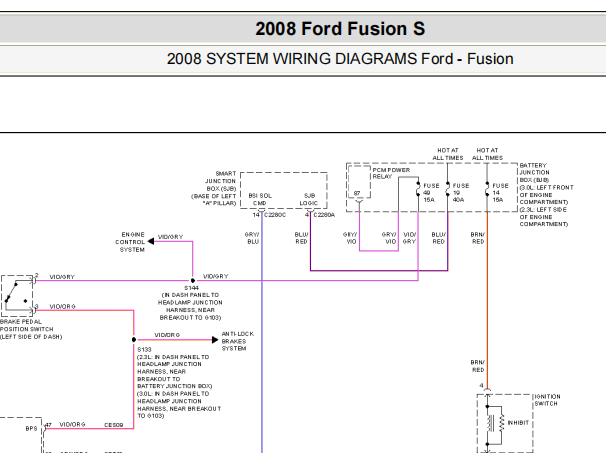Click the brake pedal position switch symbol

(x=18, y=296)
